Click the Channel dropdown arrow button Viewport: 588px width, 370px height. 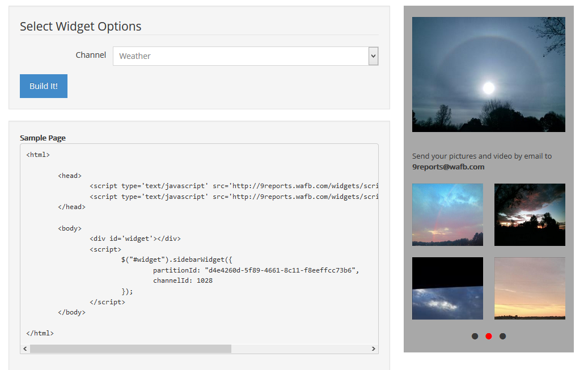[x=373, y=56]
